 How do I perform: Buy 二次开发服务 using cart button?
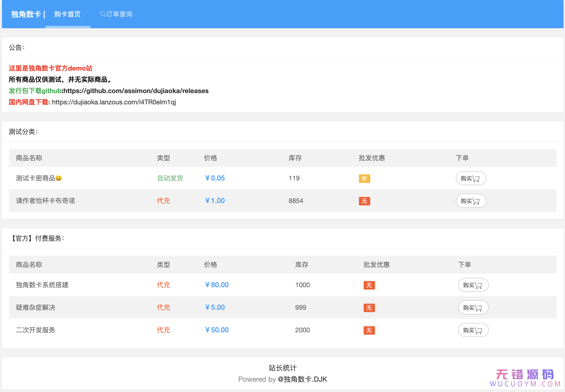473,330
